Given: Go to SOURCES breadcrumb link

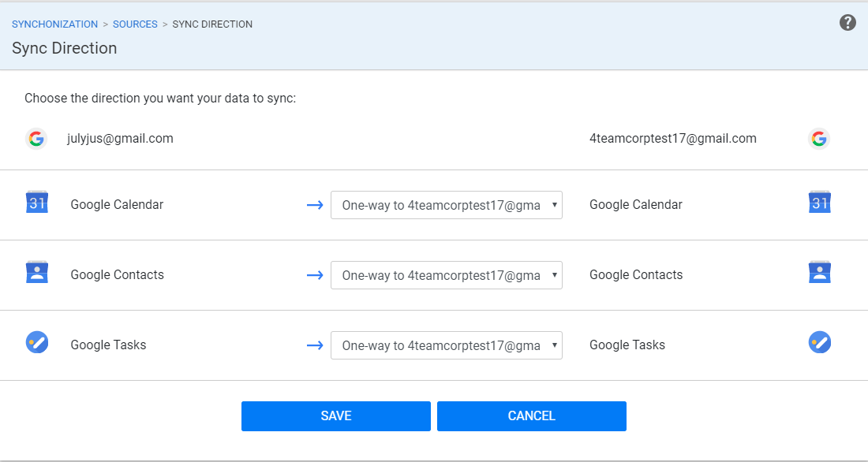Looking at the screenshot, I should [x=135, y=24].
